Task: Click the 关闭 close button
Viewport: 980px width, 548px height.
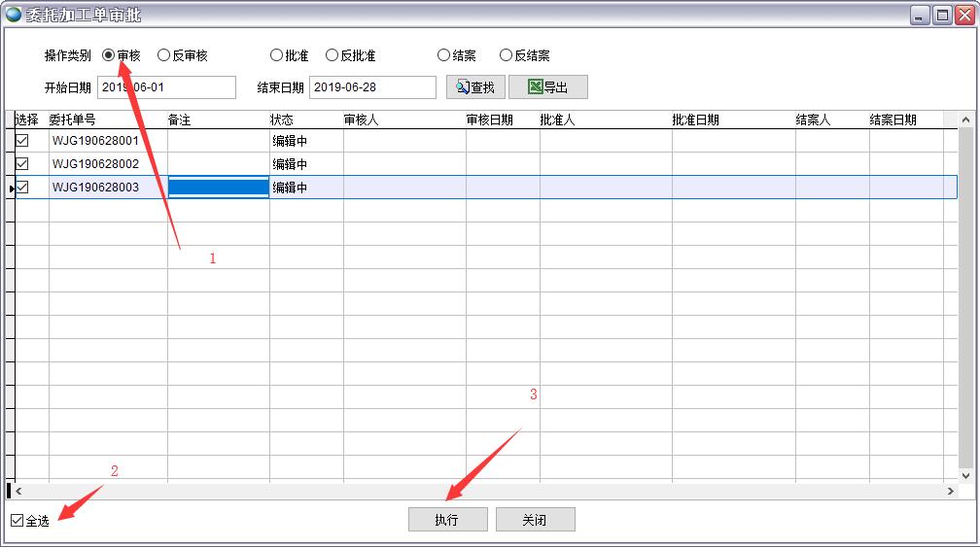Action: click(535, 520)
